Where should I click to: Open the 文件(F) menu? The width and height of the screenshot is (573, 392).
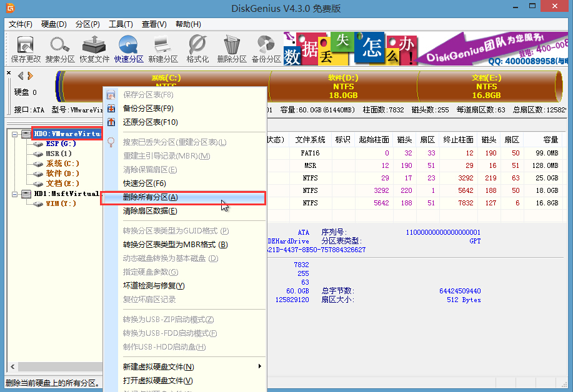[21, 24]
